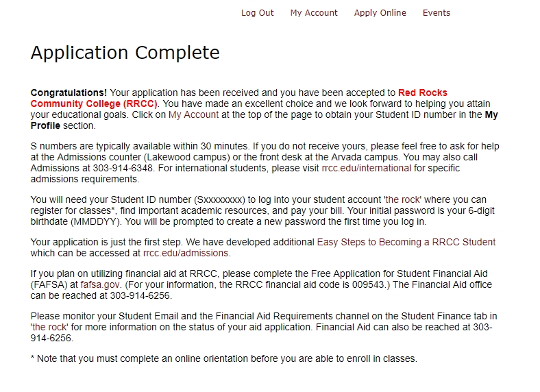Click the first 'the rock' link about the student account

click(402, 200)
